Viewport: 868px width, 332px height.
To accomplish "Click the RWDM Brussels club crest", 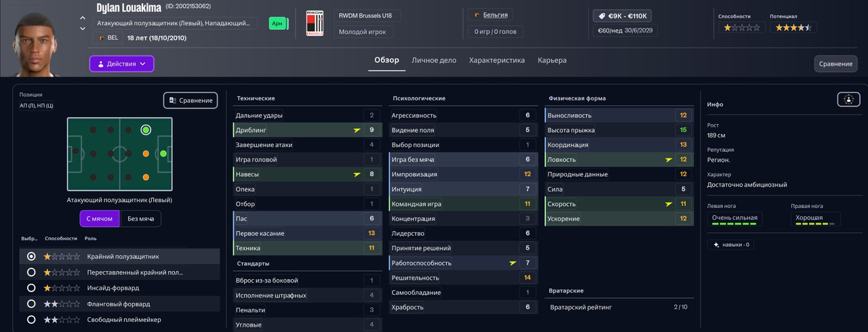I will tap(315, 23).
